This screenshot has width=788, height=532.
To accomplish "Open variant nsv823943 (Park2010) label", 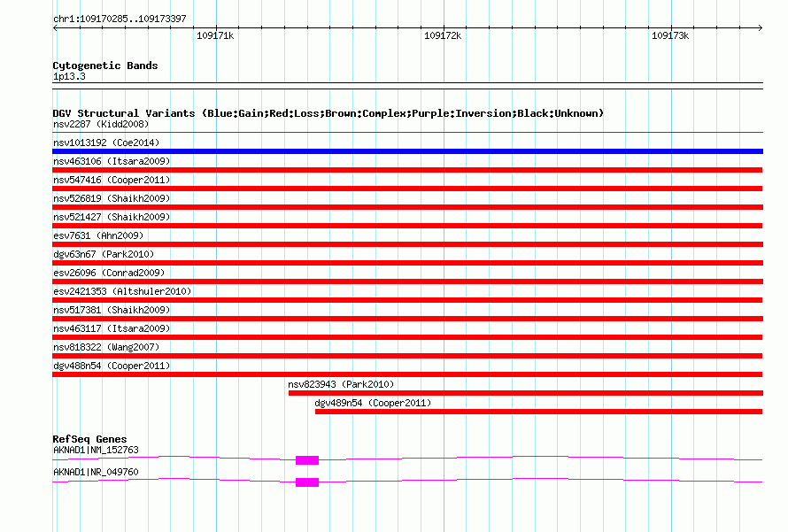I will tap(341, 384).
